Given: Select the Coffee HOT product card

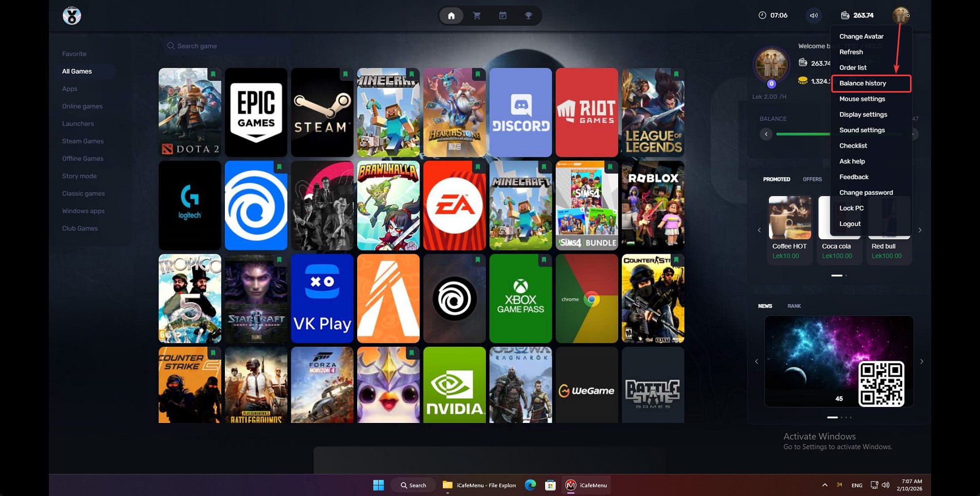Looking at the screenshot, I should coord(790,230).
